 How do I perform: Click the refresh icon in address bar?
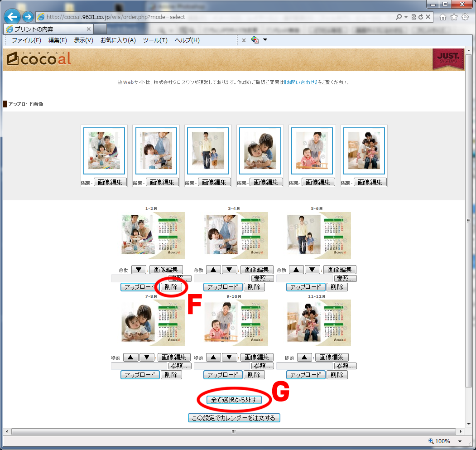[x=421, y=17]
